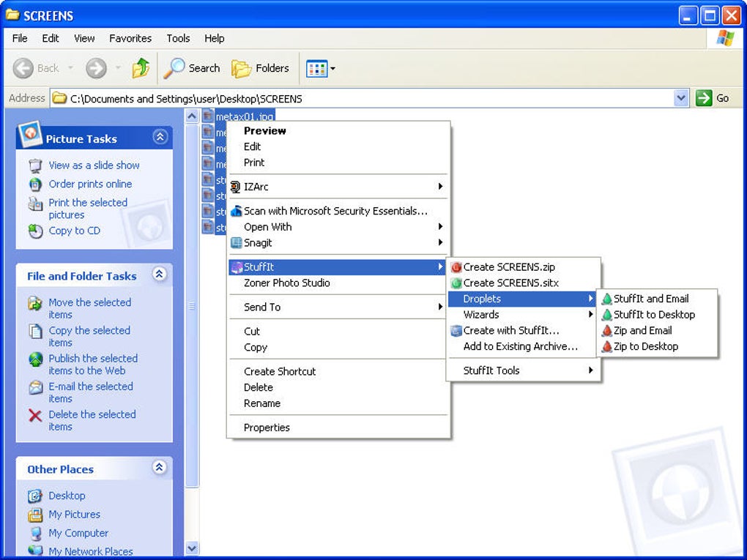Click the slide show icon
The width and height of the screenshot is (747, 560).
click(35, 165)
